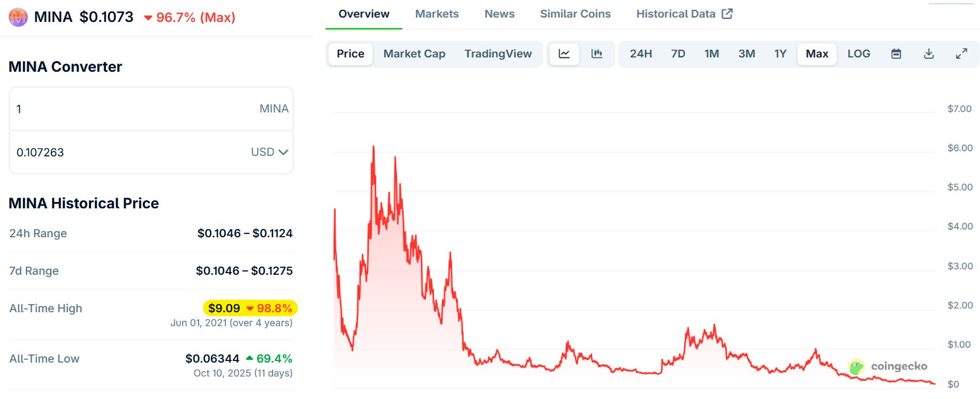Image resolution: width=980 pixels, height=399 pixels.
Task: Expand chart to fullscreen
Action: click(x=961, y=54)
